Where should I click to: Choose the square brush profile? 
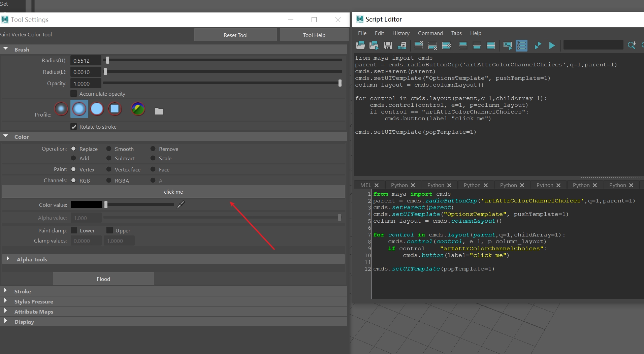(x=115, y=109)
